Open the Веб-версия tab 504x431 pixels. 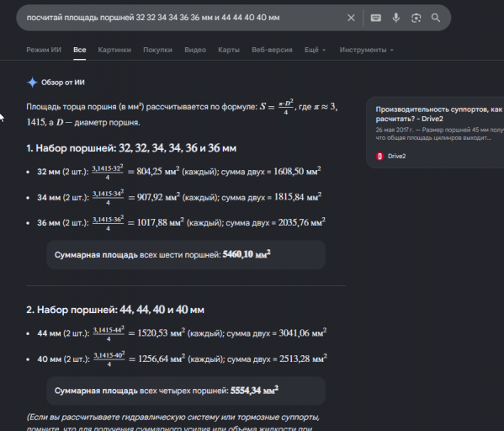tap(272, 50)
